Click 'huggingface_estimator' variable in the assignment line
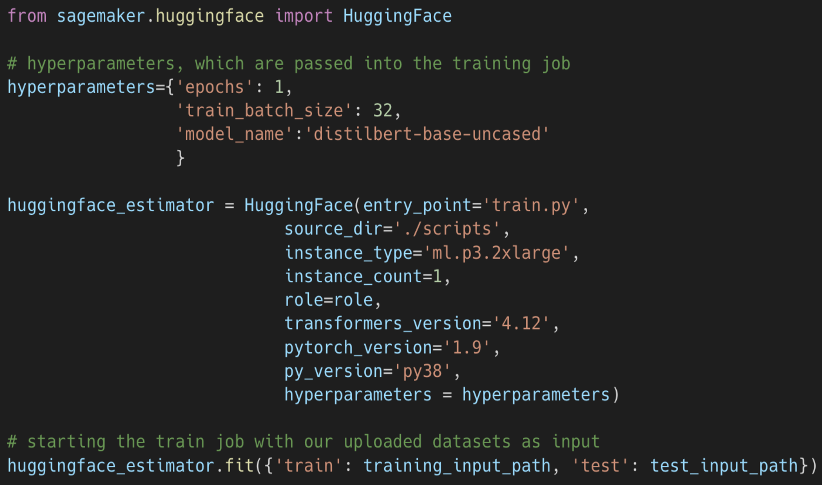This screenshot has width=822, height=485. tap(111, 205)
